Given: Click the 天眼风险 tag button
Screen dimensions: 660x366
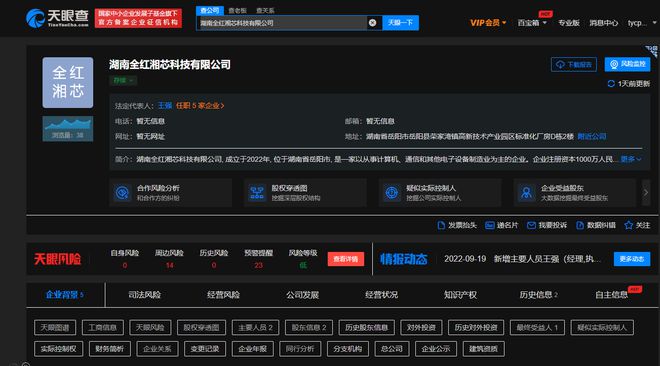Looking at the screenshot, I should (150, 327).
